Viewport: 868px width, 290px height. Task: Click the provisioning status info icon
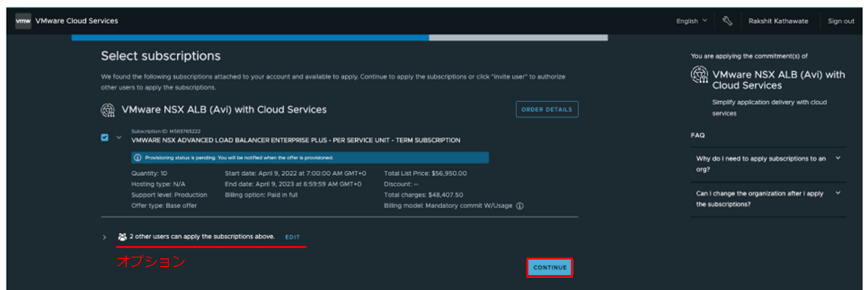[138, 158]
